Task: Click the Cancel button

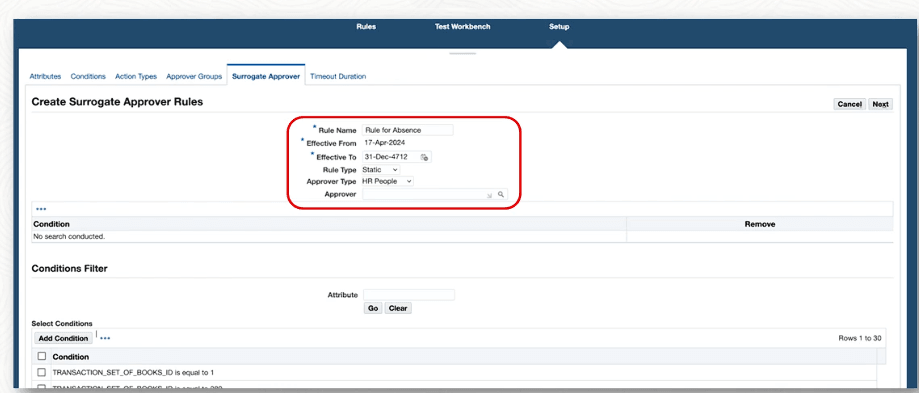Action: (849, 104)
